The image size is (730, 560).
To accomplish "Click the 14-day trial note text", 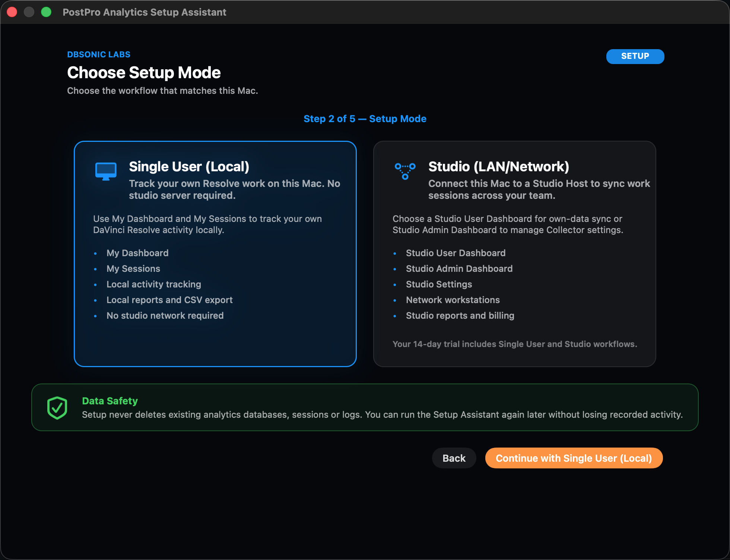I will click(515, 344).
